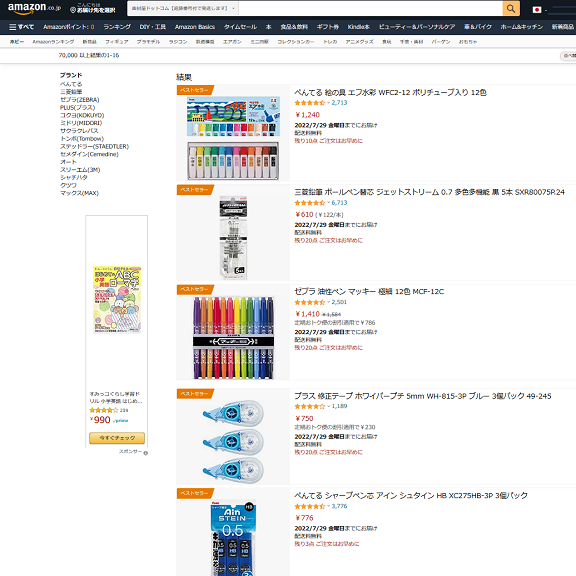Screen dimensions: 576x576
Task: Open the すべて hamburger menu
Action: pos(21,27)
